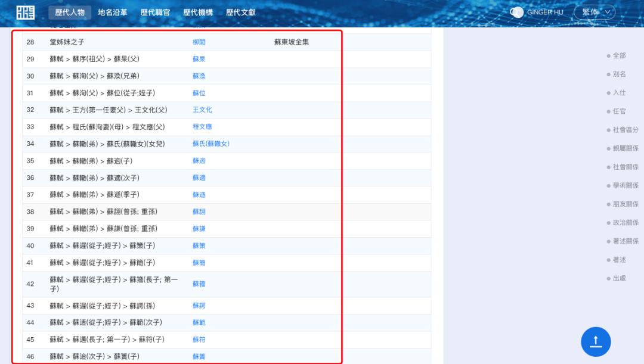The height and width of the screenshot is (364, 644).
Task: Click the GINGER HU username
Action: [x=545, y=13]
